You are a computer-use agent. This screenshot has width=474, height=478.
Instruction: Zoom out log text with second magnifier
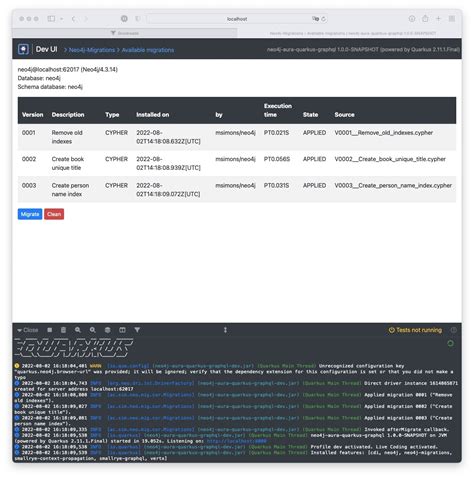[x=93, y=330]
